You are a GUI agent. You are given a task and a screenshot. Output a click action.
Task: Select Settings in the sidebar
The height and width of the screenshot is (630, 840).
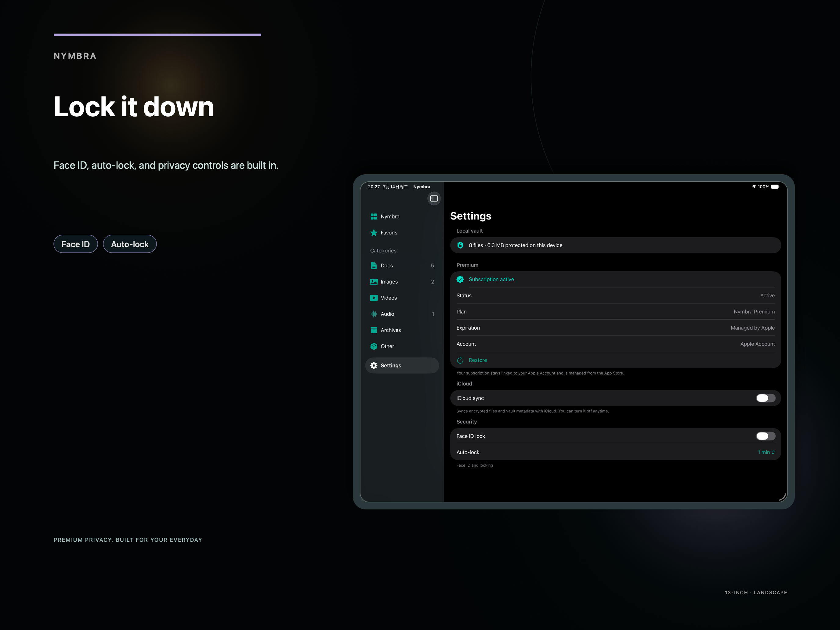click(x=402, y=365)
